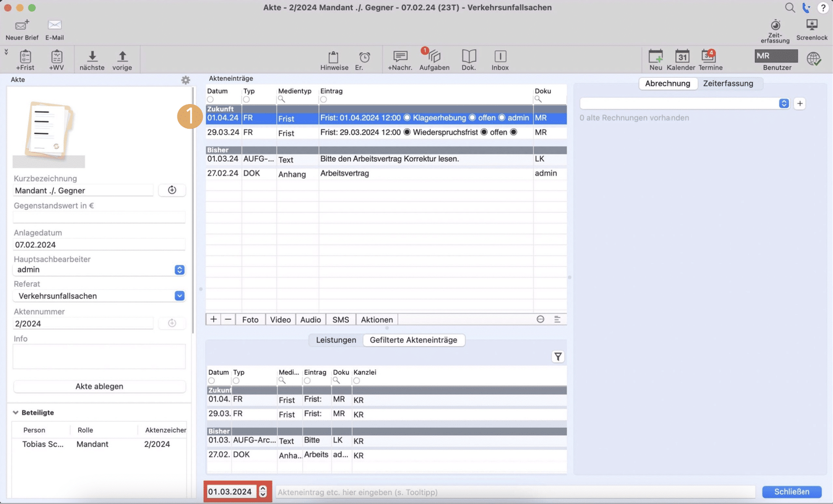833x504 pixels.
Task: Go to vorige file
Action: [x=122, y=60]
